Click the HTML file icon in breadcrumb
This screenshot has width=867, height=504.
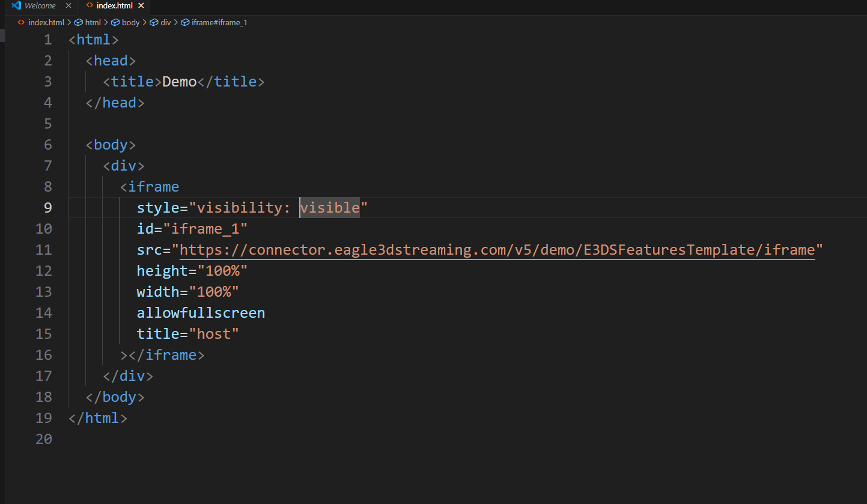click(x=21, y=23)
